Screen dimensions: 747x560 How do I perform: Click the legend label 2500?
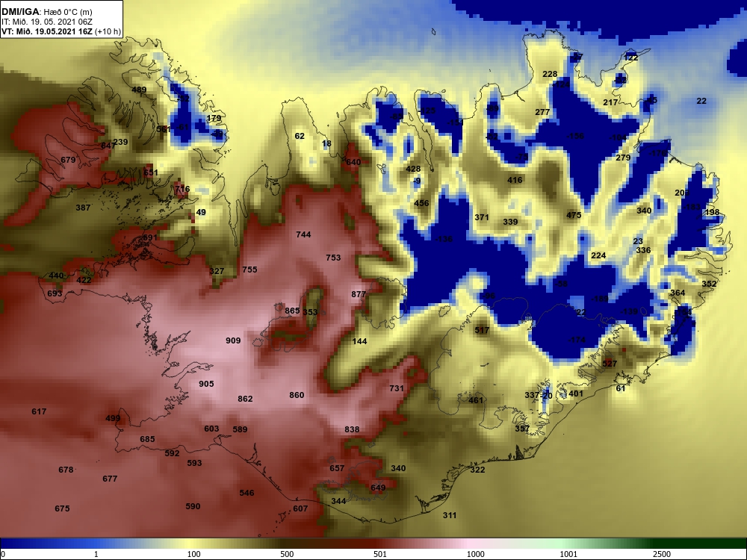(x=662, y=554)
